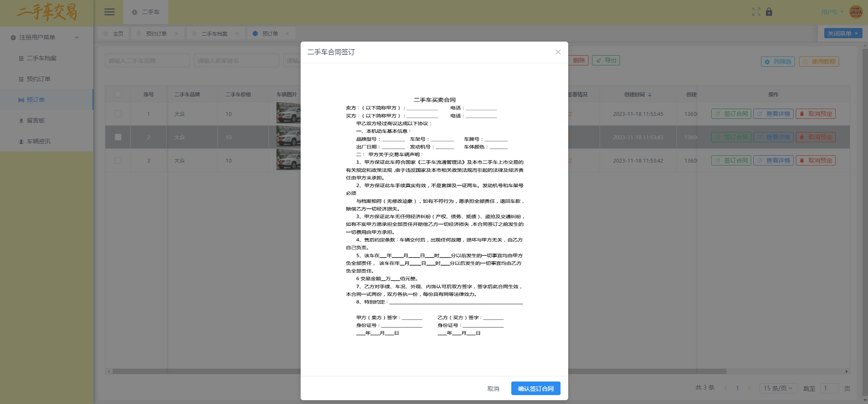
Task: Toggle the hamburger sidebar collapse icon
Action: tap(110, 12)
